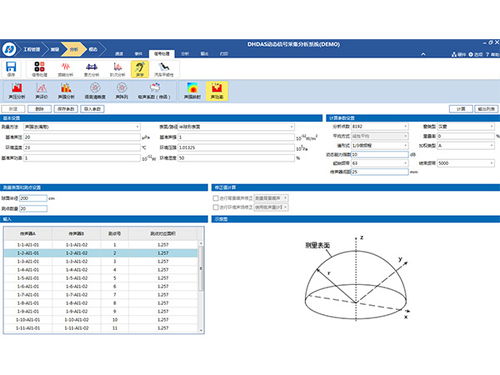Viewport: 500px width, 375px height.
Task: Open the car seat ride-comfort icon
Action: tap(164, 69)
